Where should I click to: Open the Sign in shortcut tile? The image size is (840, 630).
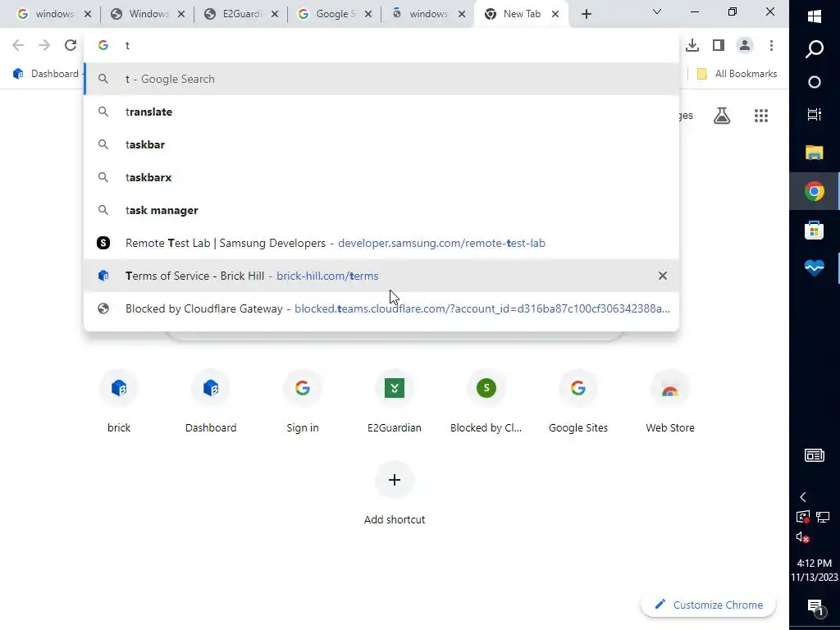pos(303,400)
